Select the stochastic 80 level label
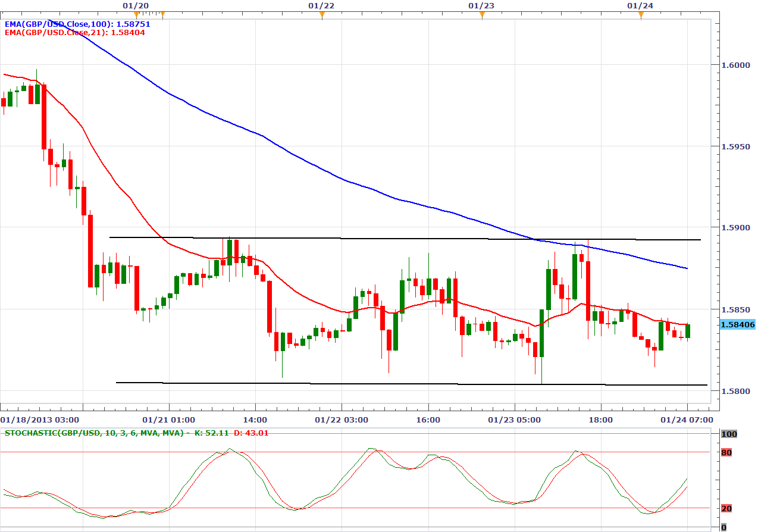 pyautogui.click(x=726, y=453)
